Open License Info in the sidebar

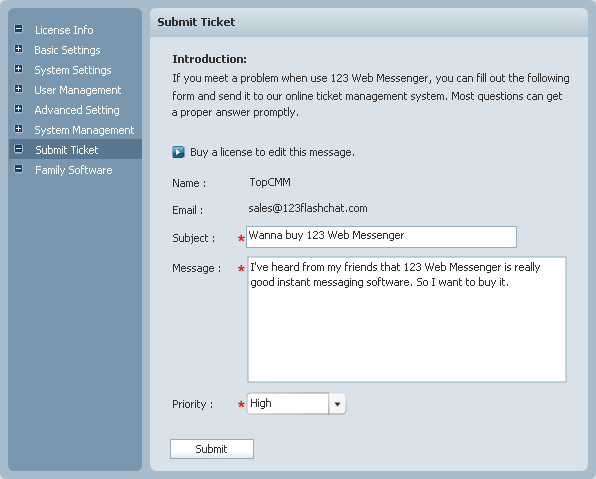(64, 30)
